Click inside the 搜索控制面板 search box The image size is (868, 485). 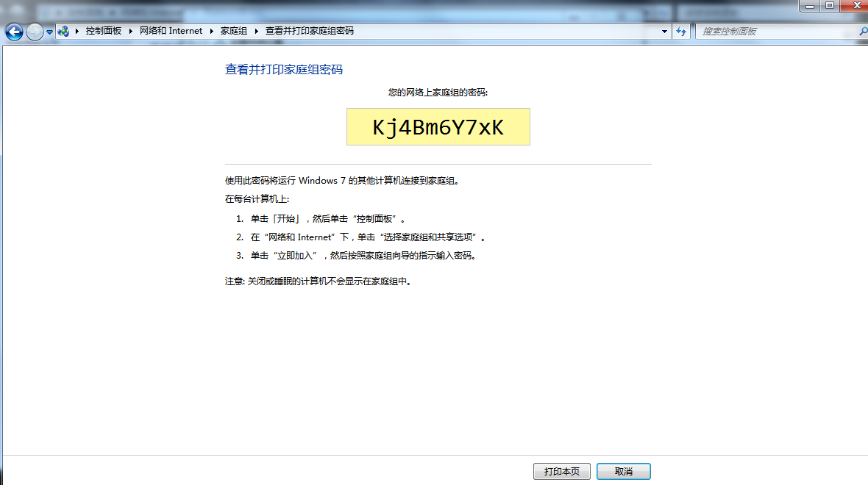pyautogui.click(x=772, y=32)
